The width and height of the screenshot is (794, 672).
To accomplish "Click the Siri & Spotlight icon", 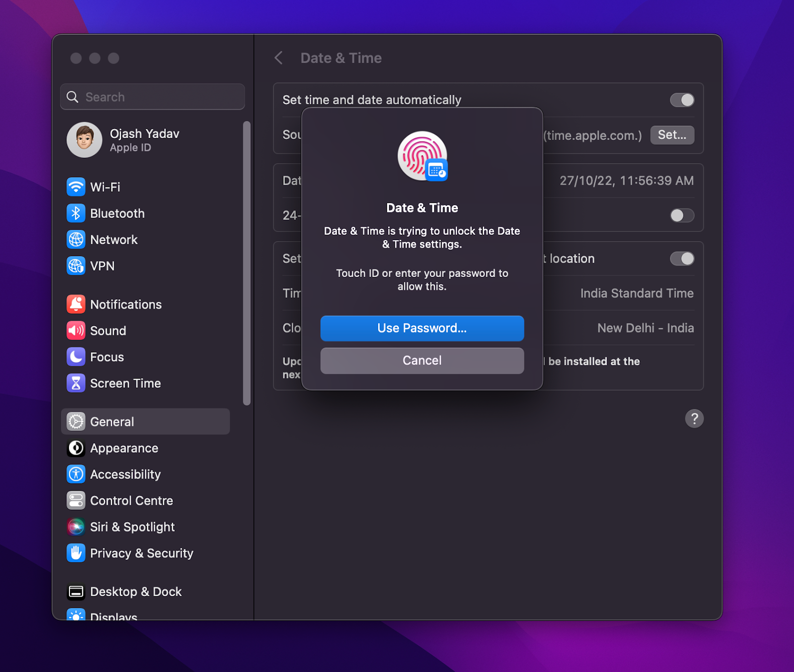I will pyautogui.click(x=75, y=527).
